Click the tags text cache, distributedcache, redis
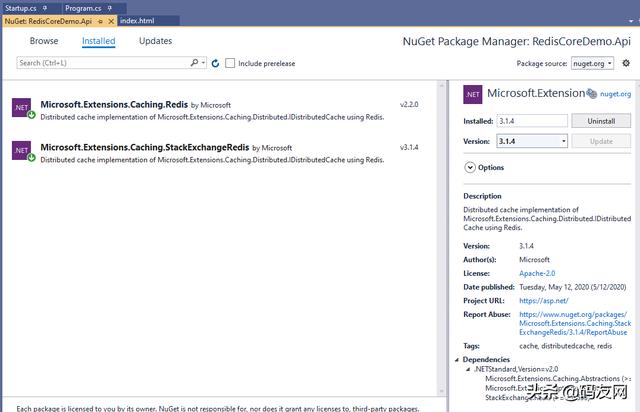This screenshot has height=412, width=640. tap(566, 346)
